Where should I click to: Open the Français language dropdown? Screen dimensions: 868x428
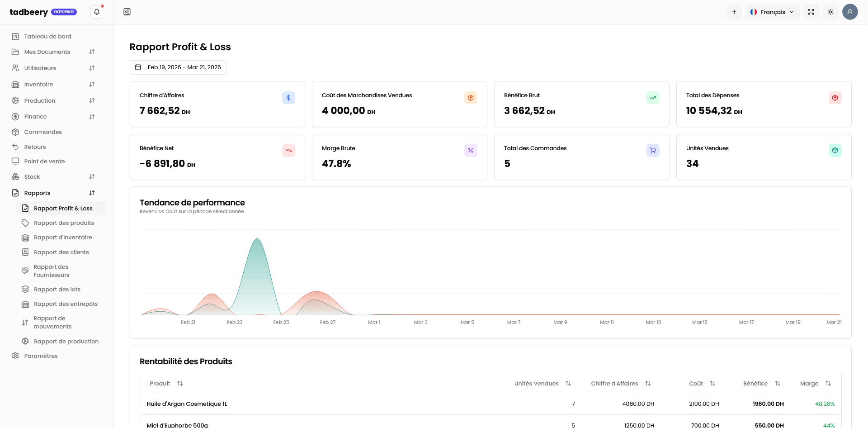773,12
